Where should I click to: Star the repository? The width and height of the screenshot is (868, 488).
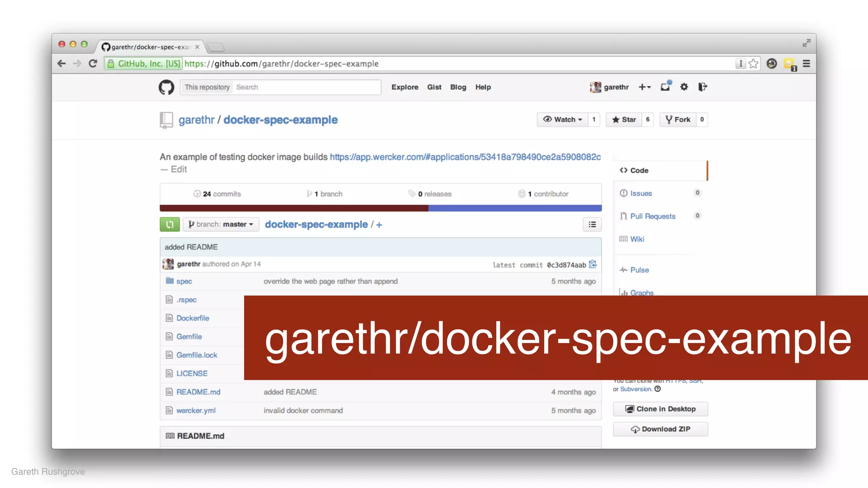click(x=624, y=119)
